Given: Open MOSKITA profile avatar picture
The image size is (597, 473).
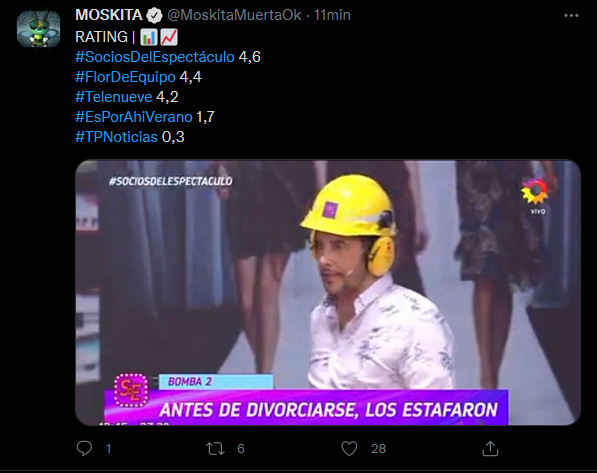Looking at the screenshot, I should click(x=38, y=29).
